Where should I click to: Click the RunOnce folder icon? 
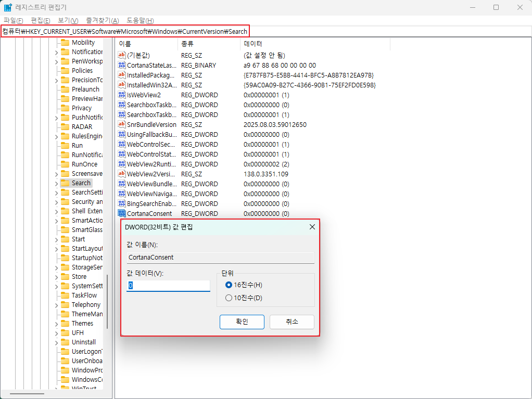pyautogui.click(x=65, y=164)
